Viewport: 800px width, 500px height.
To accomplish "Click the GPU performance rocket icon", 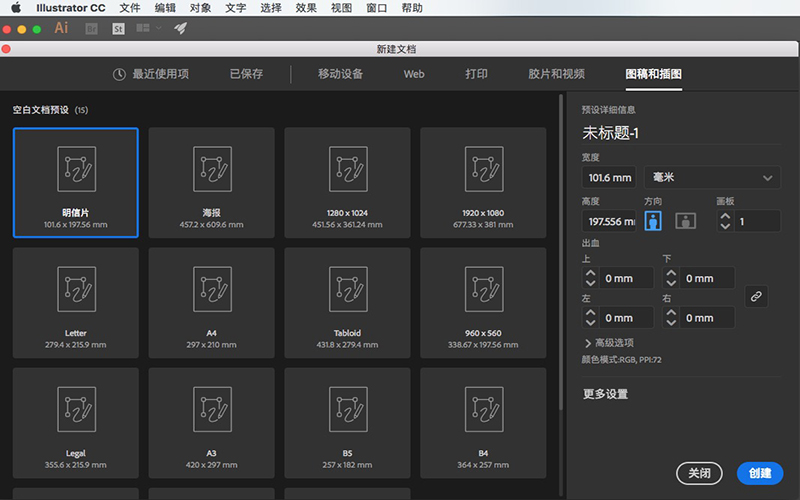I will (180, 28).
